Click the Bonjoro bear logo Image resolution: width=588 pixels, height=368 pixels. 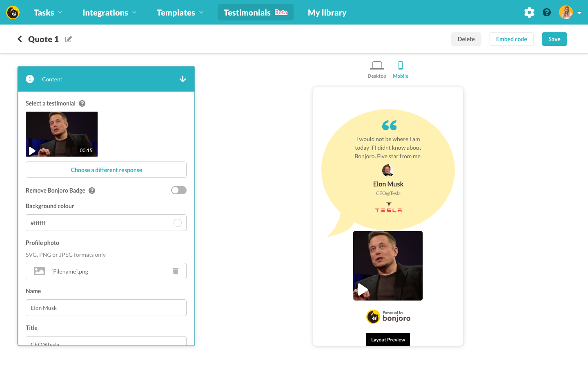[13, 13]
